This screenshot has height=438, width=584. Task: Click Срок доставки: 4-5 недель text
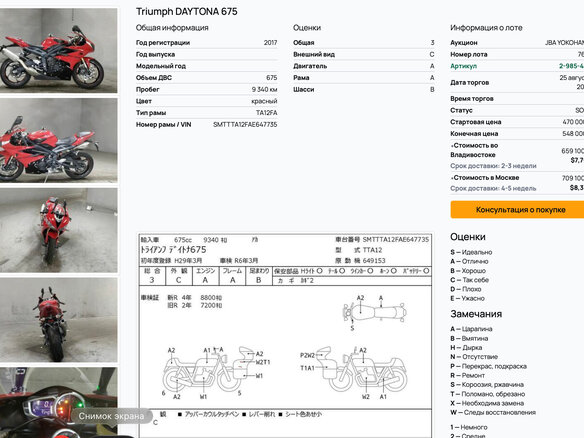click(493, 188)
